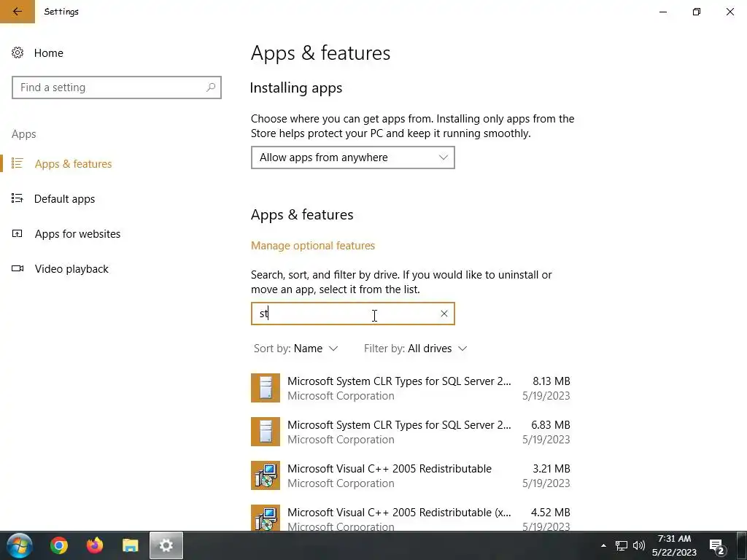Click the Apps & features list icon in sidebar
747x560 pixels.
click(18, 163)
